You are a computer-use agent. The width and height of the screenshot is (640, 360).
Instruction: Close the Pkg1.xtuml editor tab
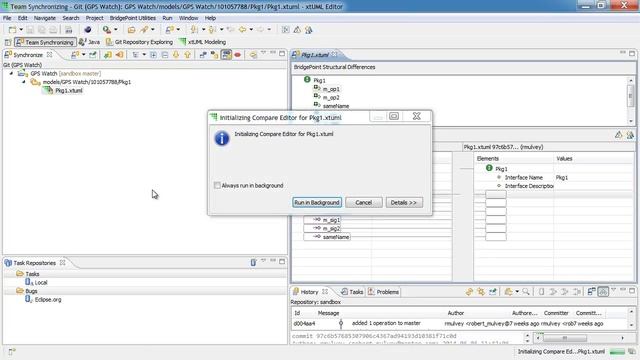point(334,54)
